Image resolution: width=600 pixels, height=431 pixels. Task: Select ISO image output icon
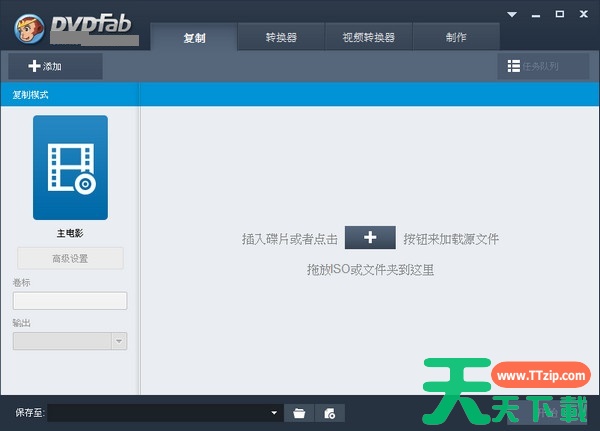click(x=329, y=413)
